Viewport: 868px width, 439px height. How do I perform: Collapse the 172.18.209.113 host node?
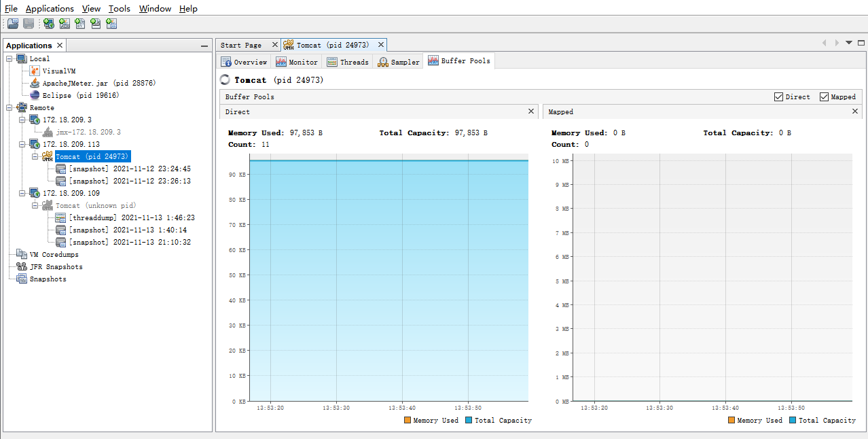click(22, 145)
